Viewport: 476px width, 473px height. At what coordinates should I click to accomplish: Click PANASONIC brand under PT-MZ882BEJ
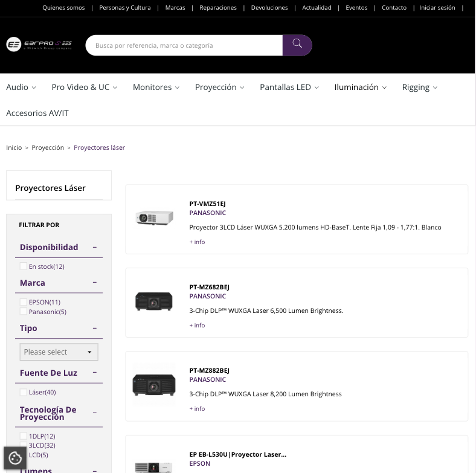(x=208, y=379)
